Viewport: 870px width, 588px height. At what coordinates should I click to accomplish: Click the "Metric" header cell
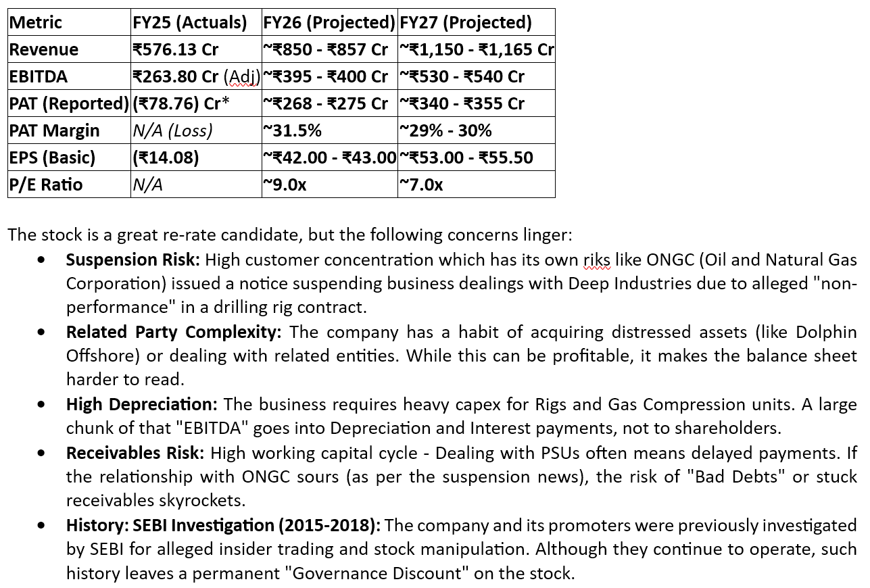coord(36,22)
